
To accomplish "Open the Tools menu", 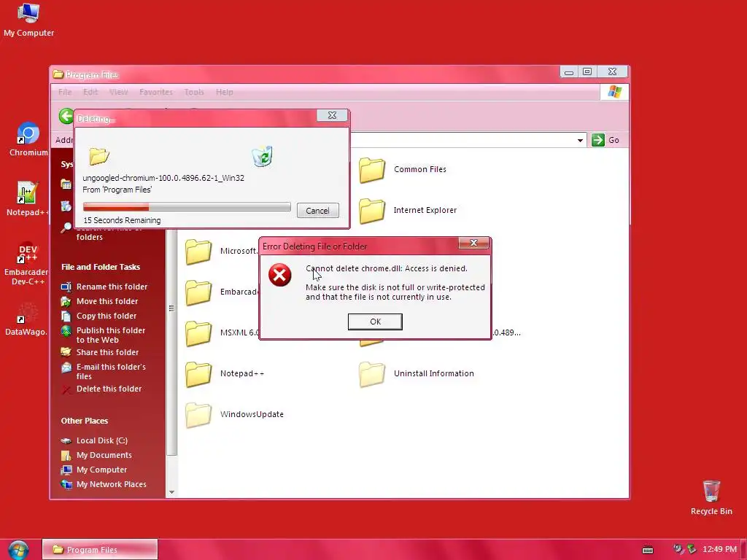I will 194,92.
